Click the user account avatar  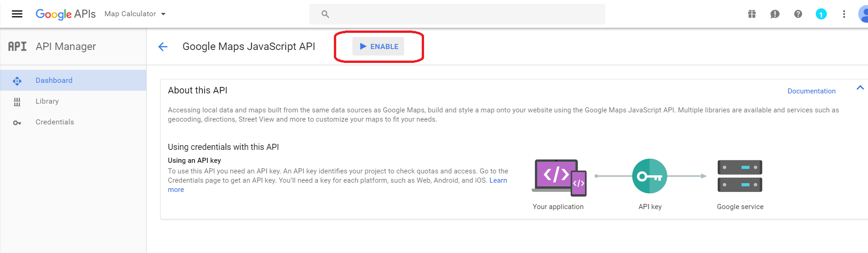[x=863, y=14]
